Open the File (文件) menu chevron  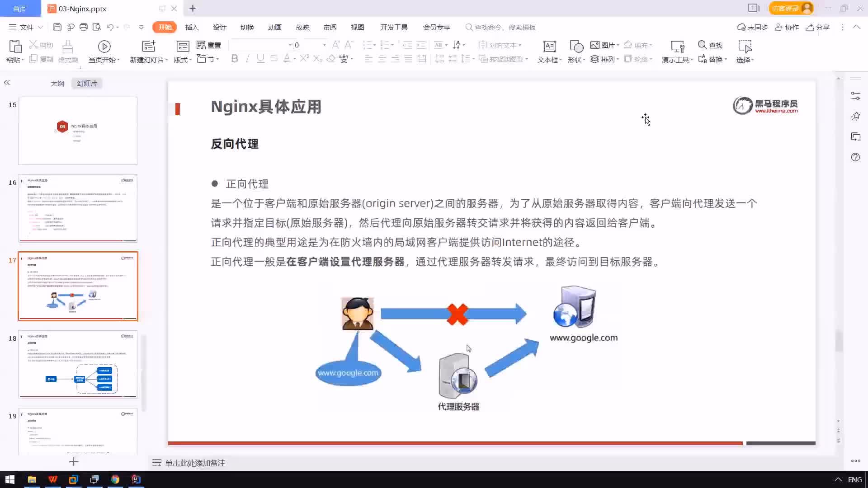40,27
